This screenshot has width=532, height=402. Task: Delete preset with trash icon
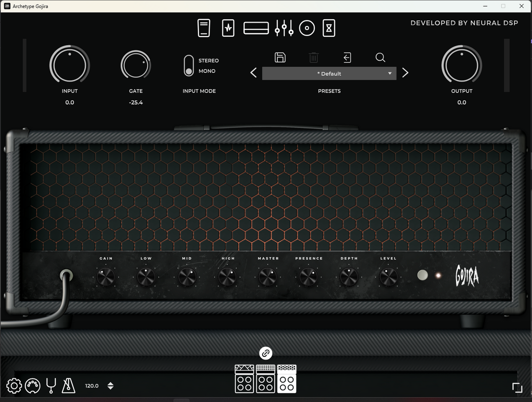[314, 57]
